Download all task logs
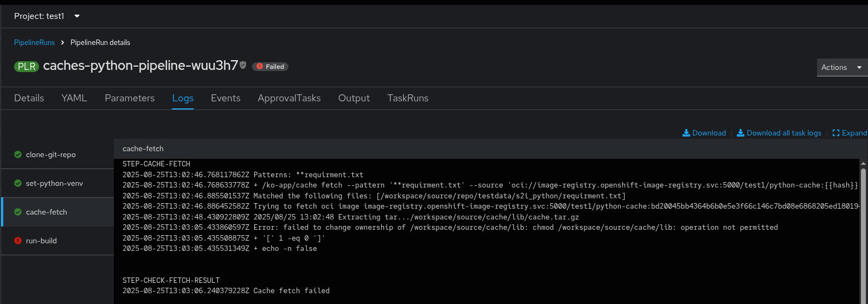Viewport: 868px width, 304px height. point(783,133)
